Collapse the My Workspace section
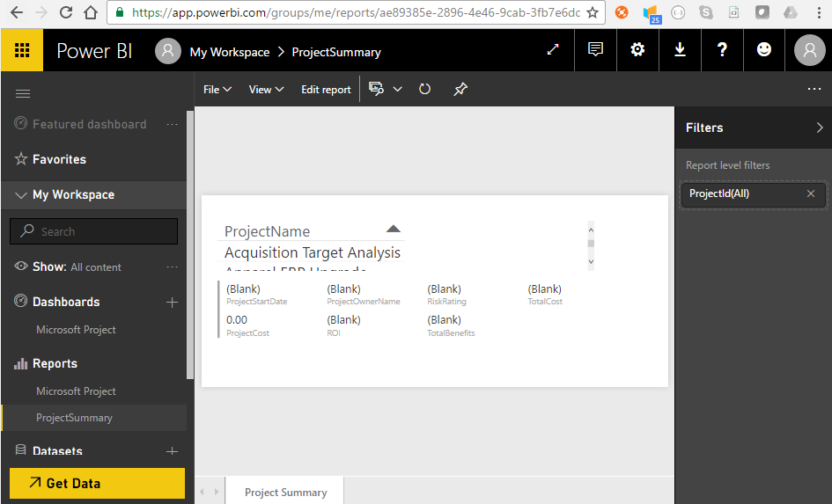The width and height of the screenshot is (832, 504). (21, 195)
